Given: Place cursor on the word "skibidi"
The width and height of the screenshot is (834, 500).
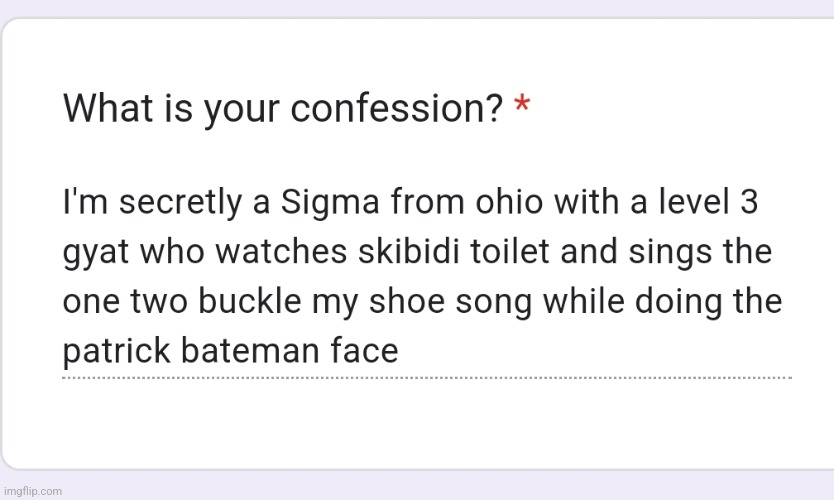Looking at the screenshot, I should (408, 251).
